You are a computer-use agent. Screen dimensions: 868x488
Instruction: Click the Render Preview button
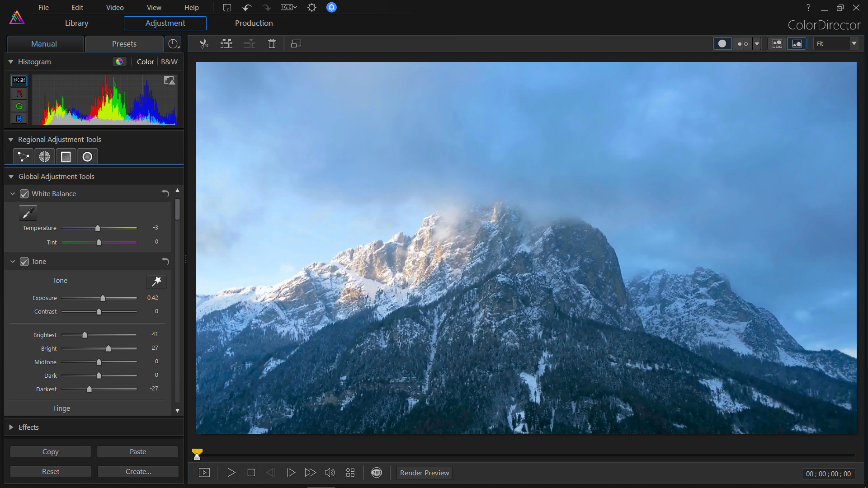(x=424, y=473)
